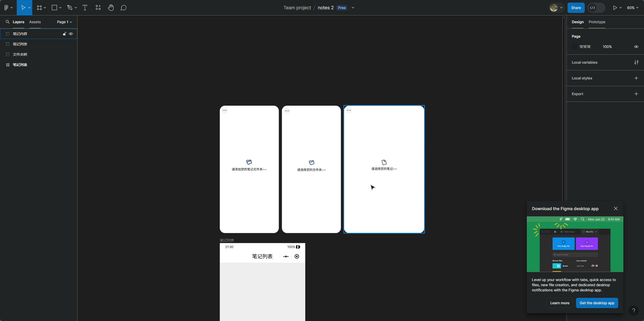Select the Text tool
Viewport: 644px width, 321px height.
[x=85, y=7]
